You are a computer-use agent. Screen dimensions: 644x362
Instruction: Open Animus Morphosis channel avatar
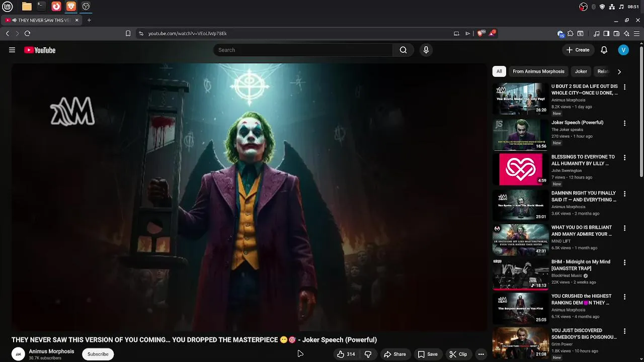click(x=18, y=354)
